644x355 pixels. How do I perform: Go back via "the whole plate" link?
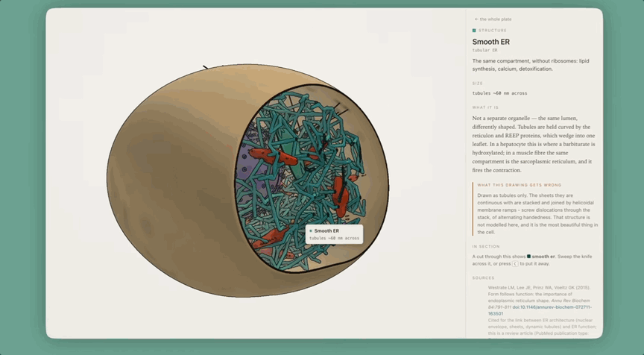click(493, 19)
